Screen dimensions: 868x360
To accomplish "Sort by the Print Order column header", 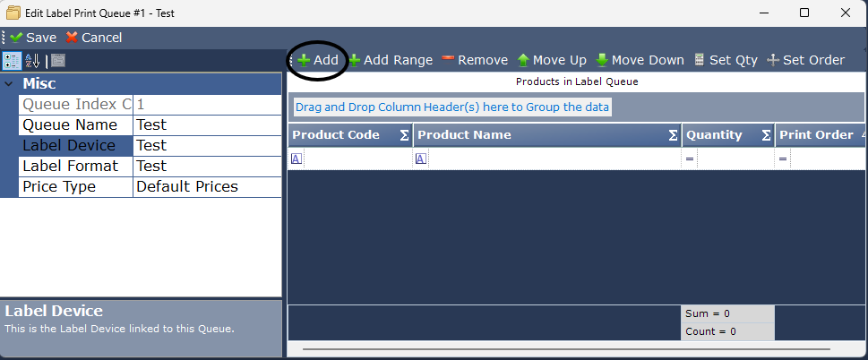I will [815, 135].
